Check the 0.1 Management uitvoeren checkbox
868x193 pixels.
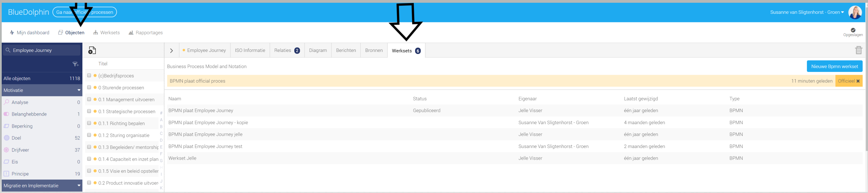pos(89,99)
